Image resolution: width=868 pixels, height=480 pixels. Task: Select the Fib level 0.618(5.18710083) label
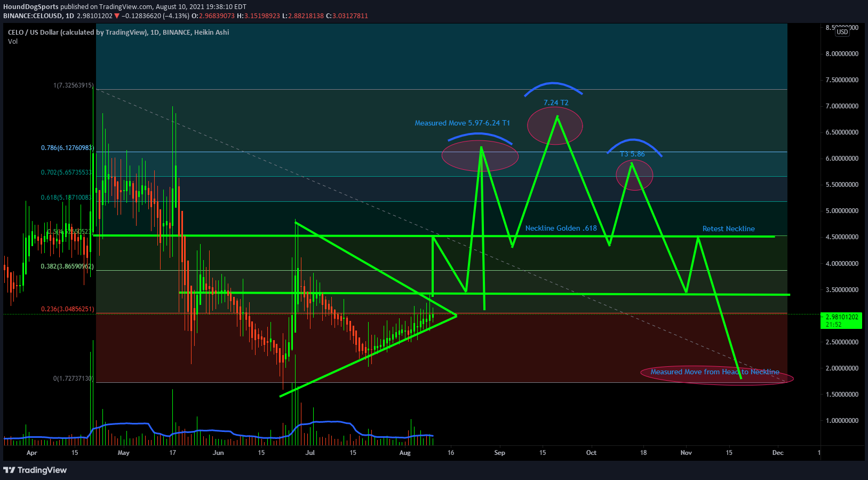(67, 198)
